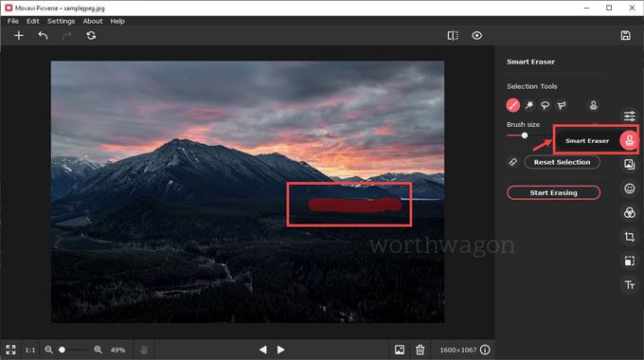Screen dimensions: 644x360
Task: Select the Magic Wand selection tool
Action: [x=529, y=105]
